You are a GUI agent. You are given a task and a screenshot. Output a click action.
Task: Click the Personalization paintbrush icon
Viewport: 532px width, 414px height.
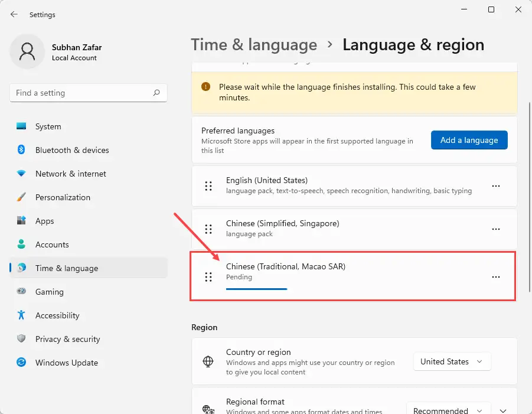(x=21, y=197)
